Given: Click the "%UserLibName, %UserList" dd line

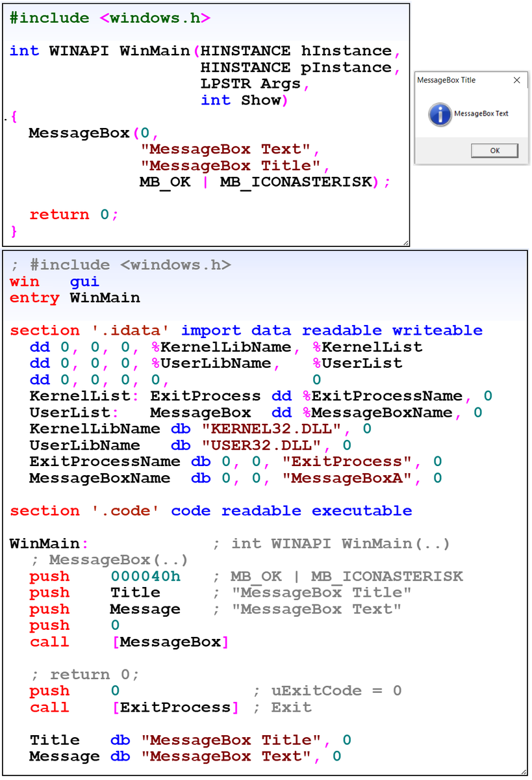Looking at the screenshot, I should pyautogui.click(x=216, y=363).
